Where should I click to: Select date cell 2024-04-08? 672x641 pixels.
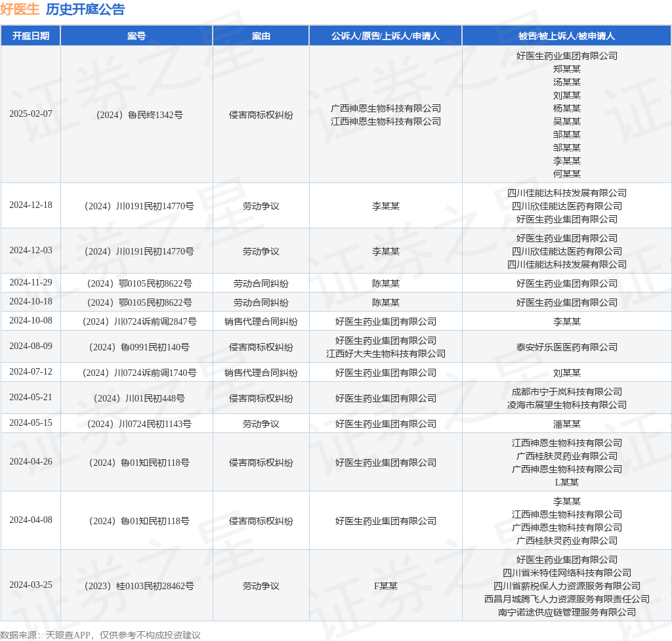[31, 520]
